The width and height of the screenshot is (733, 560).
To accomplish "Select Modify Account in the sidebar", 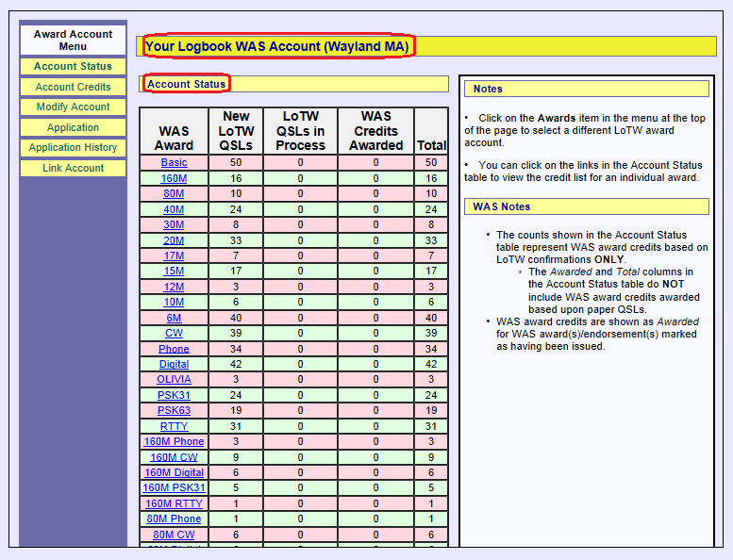I will point(73,107).
